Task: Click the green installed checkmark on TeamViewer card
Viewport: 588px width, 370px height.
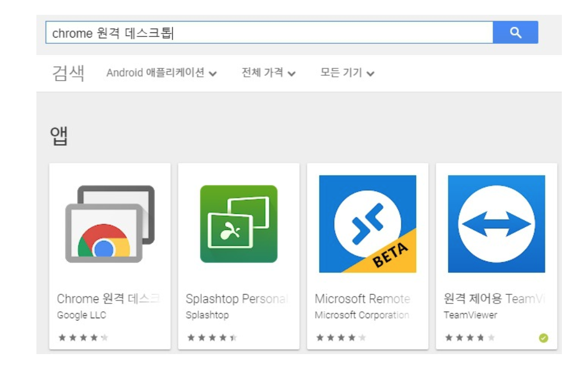Action: pos(544,338)
